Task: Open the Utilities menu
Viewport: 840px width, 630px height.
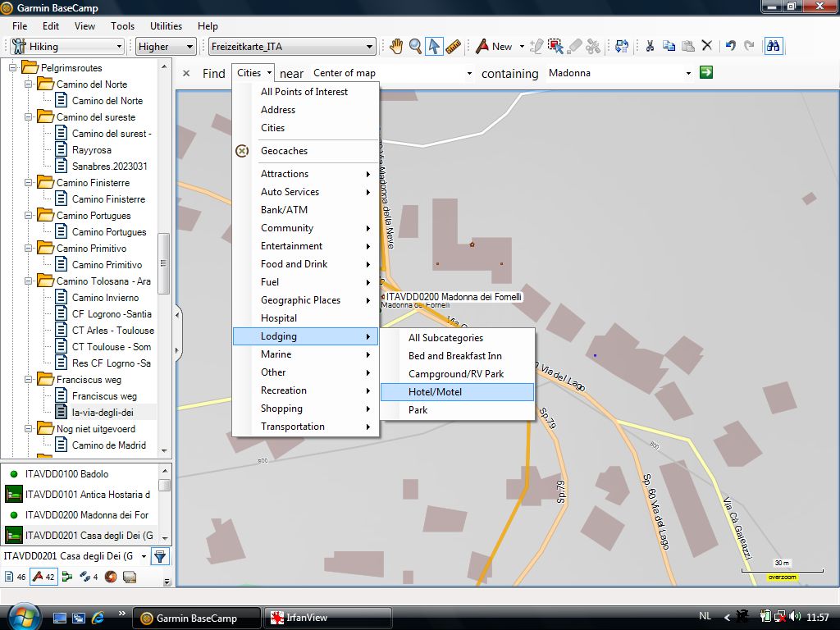Action: coord(167,26)
